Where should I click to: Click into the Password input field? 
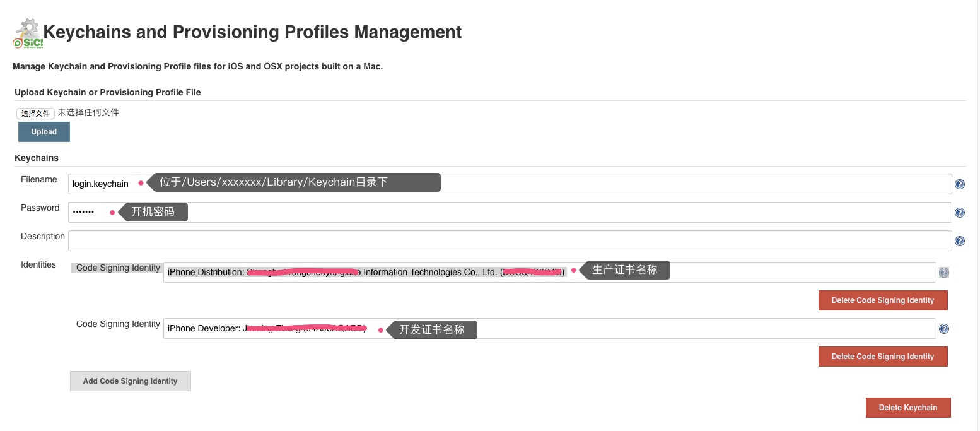point(510,212)
